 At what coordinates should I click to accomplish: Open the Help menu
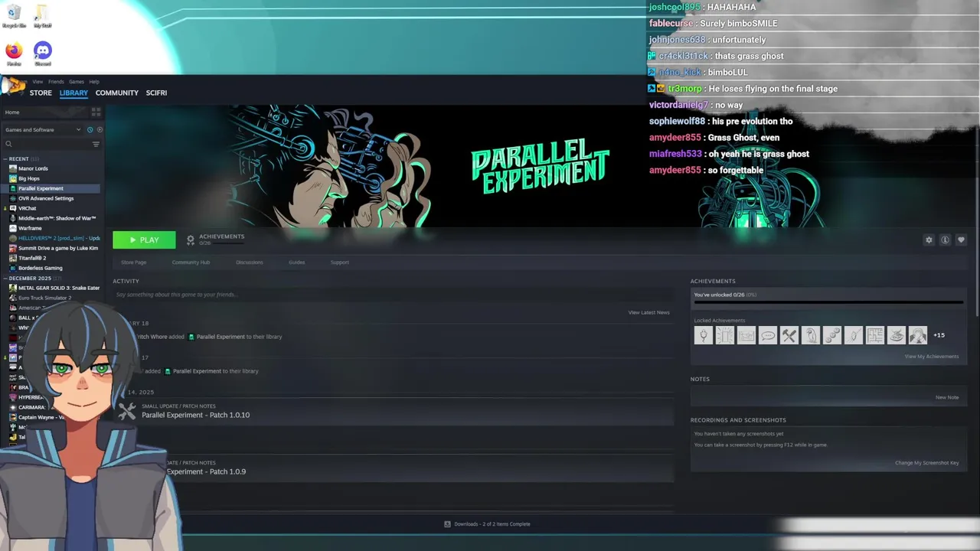coord(94,82)
